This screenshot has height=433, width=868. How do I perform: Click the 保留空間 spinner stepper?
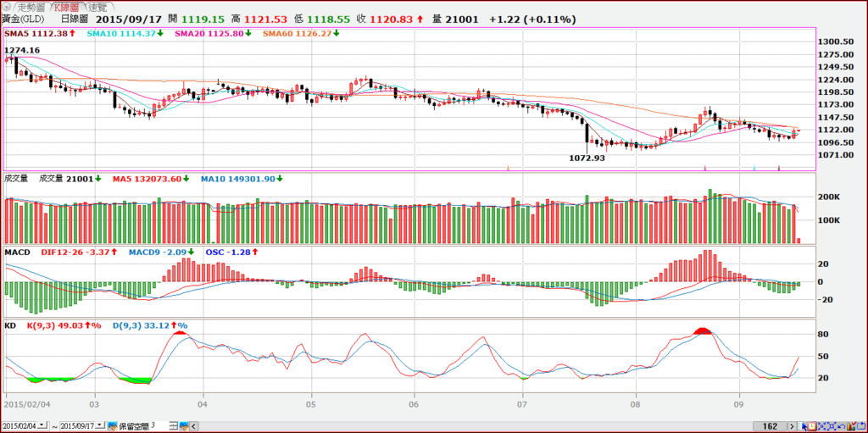pyautogui.click(x=173, y=426)
